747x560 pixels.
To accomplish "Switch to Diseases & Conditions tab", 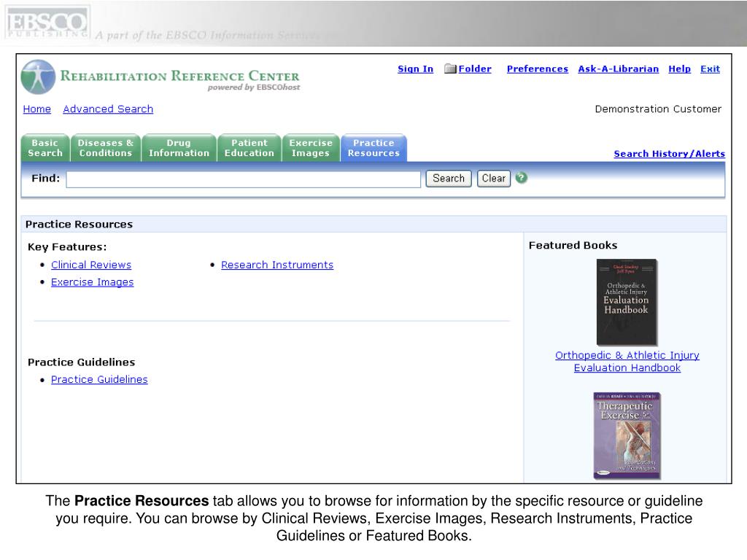I will point(105,148).
